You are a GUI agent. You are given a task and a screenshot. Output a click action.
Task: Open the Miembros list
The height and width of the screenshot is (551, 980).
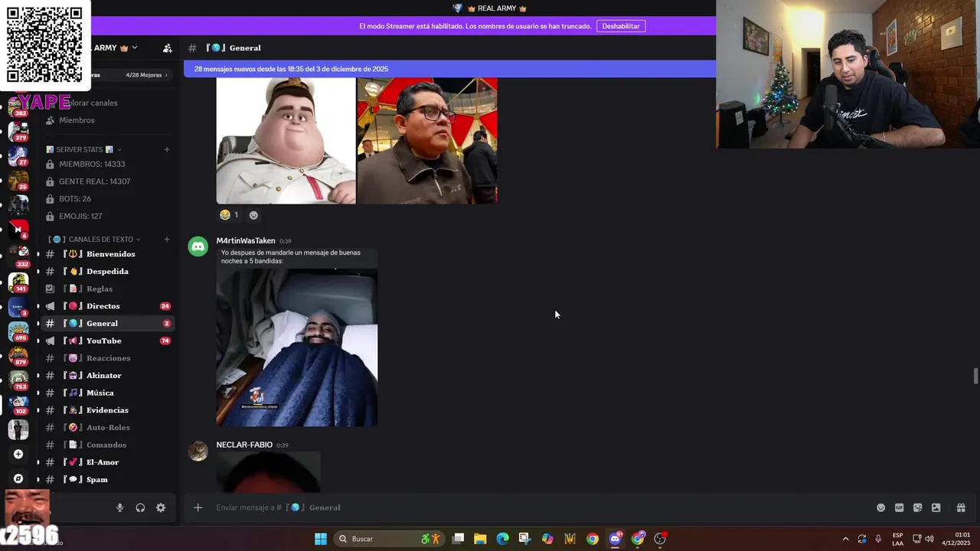click(108, 120)
